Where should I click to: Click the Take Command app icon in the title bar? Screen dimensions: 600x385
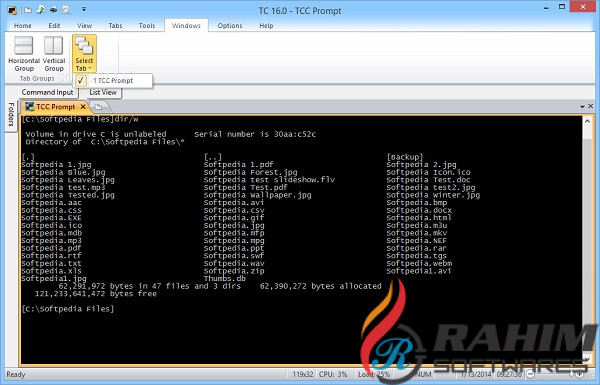[12, 10]
